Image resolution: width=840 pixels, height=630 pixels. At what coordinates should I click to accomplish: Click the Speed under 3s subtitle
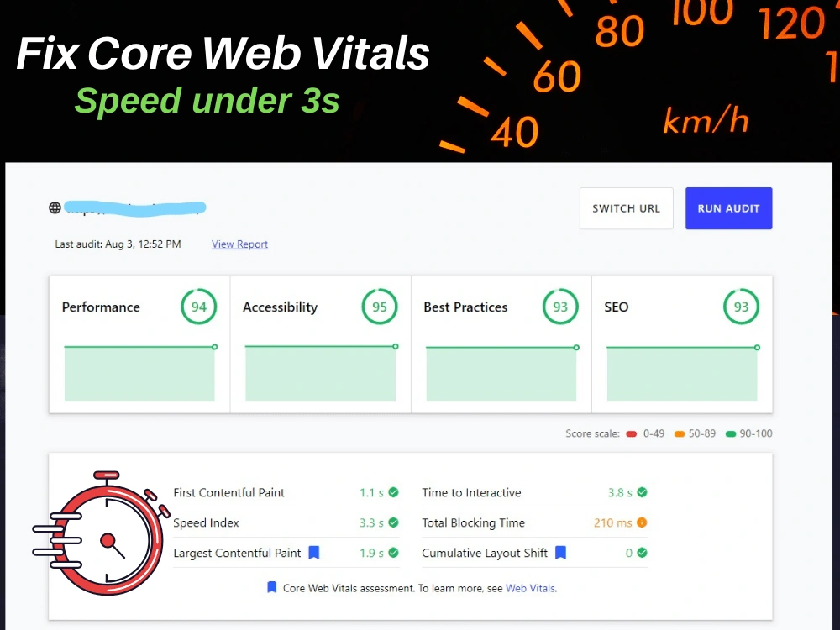point(207,100)
